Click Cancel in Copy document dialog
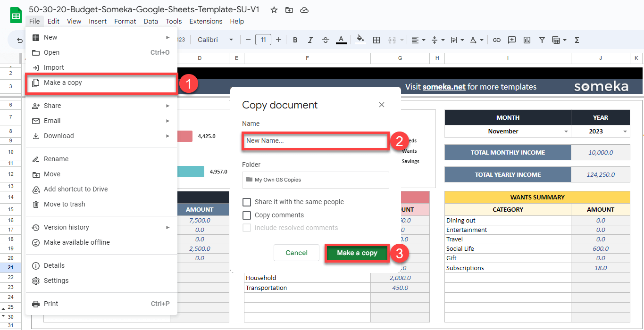 click(x=296, y=253)
